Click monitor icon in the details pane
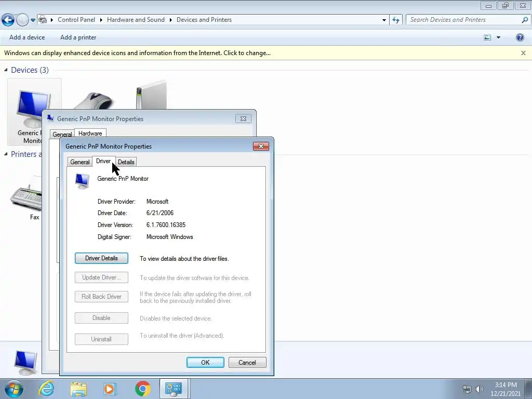The width and height of the screenshot is (532, 399). point(25,362)
